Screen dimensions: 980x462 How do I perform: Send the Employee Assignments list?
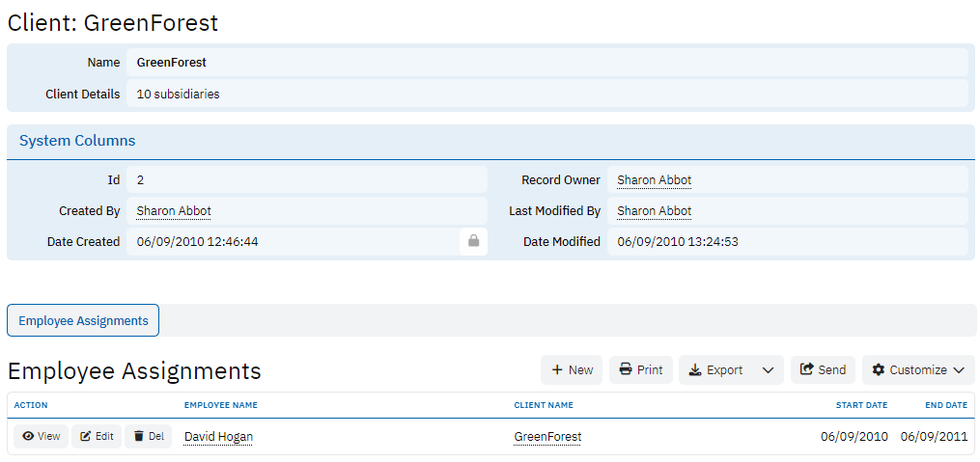click(823, 370)
